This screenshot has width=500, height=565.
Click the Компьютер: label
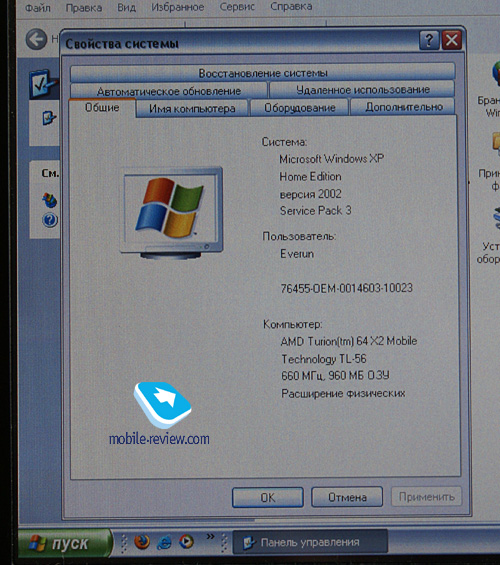[x=293, y=324]
